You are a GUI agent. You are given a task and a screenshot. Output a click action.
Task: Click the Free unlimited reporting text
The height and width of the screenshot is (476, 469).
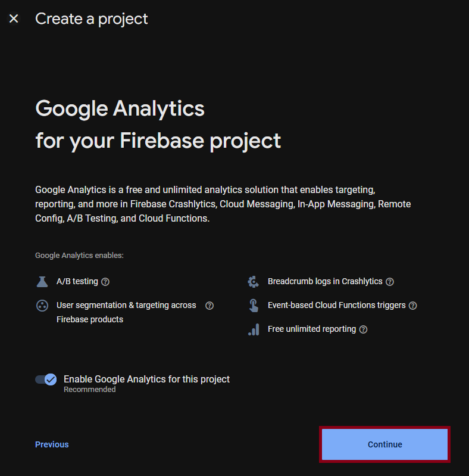(312, 329)
